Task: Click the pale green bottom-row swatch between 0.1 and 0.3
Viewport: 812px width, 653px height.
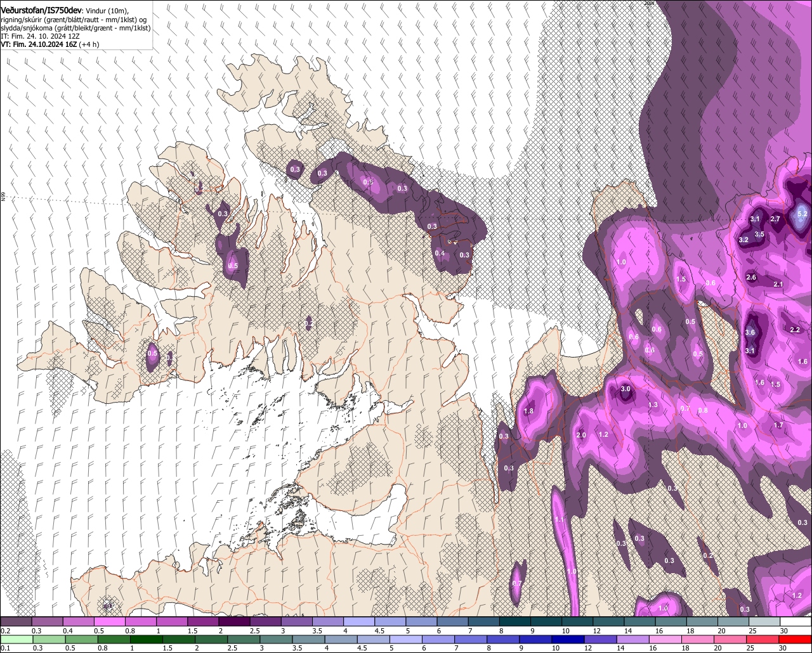Action: point(16,639)
